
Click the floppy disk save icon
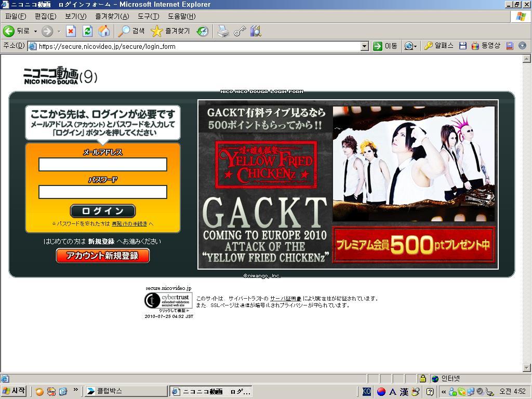pyautogui.click(x=463, y=46)
